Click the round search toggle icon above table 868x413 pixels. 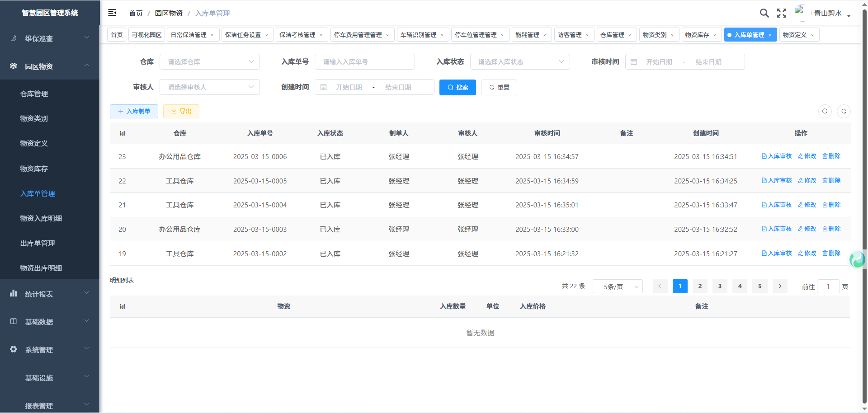click(825, 111)
